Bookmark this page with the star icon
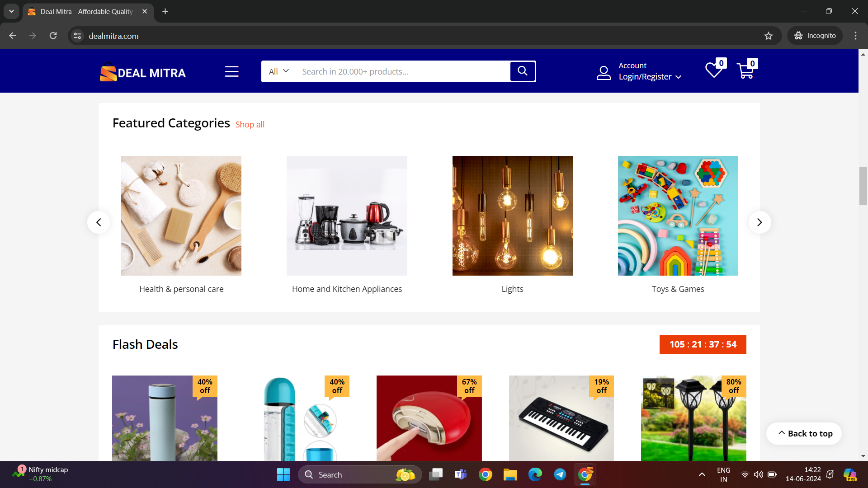 click(x=769, y=36)
